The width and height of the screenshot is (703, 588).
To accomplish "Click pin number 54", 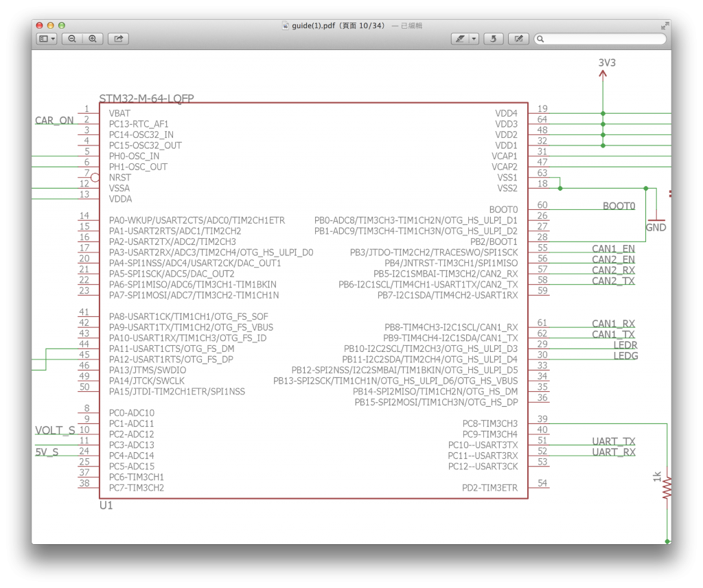I will coord(542,483).
